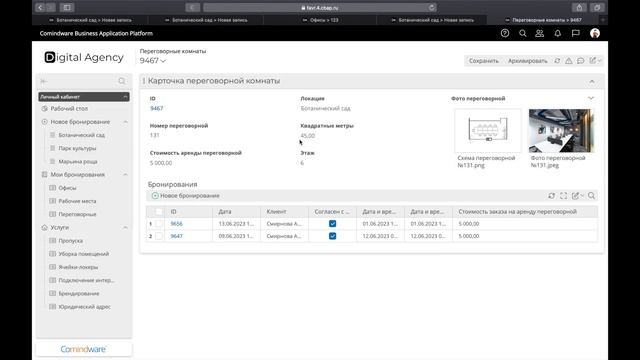
Task: Select row 2 checkbox in bookings table
Action: [159, 236]
